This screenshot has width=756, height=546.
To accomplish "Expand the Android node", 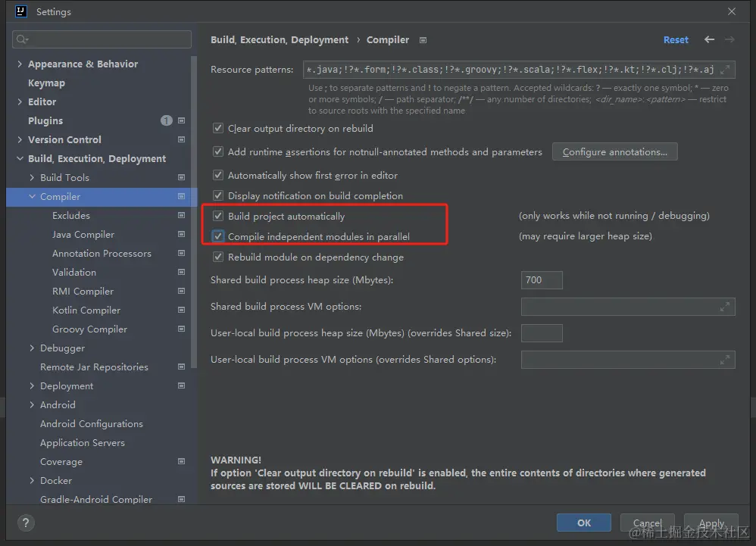I will coord(32,404).
